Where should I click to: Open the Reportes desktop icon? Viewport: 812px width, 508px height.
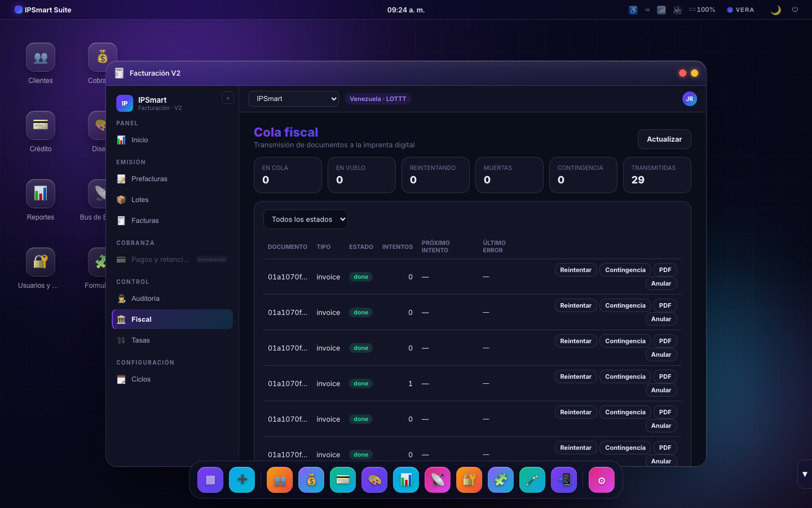[x=41, y=200]
